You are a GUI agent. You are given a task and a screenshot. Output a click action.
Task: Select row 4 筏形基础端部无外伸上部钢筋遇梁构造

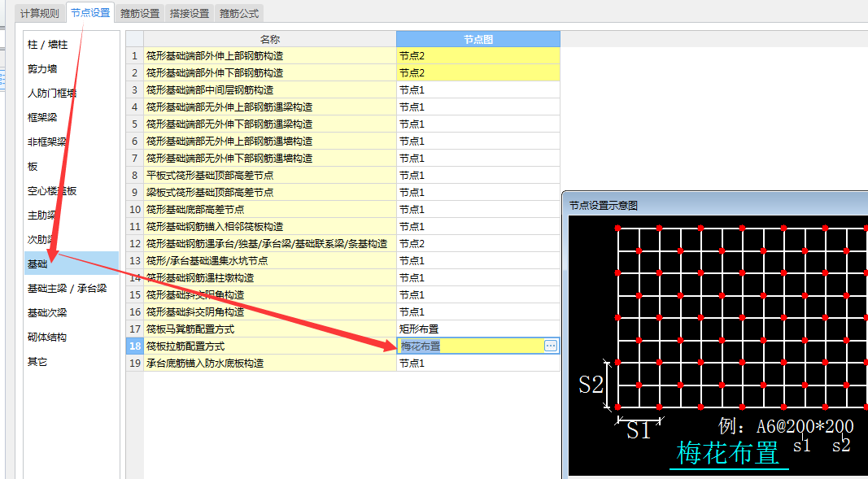(270, 107)
